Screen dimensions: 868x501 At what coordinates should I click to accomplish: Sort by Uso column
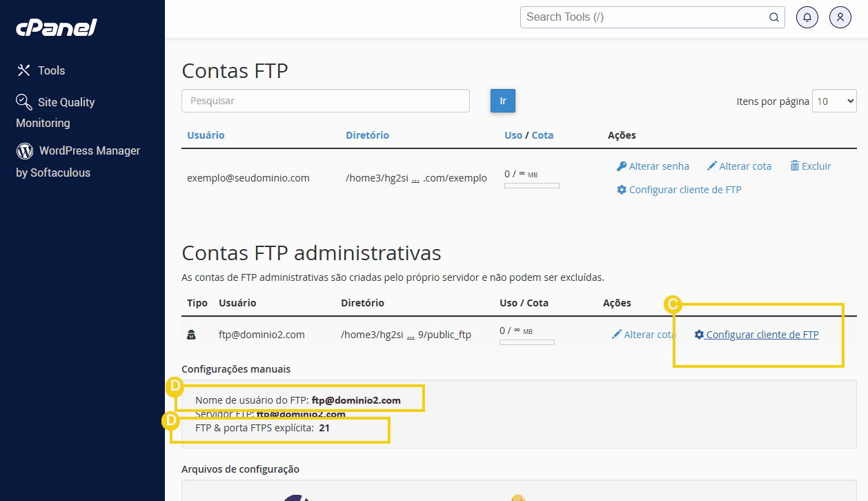(x=513, y=135)
